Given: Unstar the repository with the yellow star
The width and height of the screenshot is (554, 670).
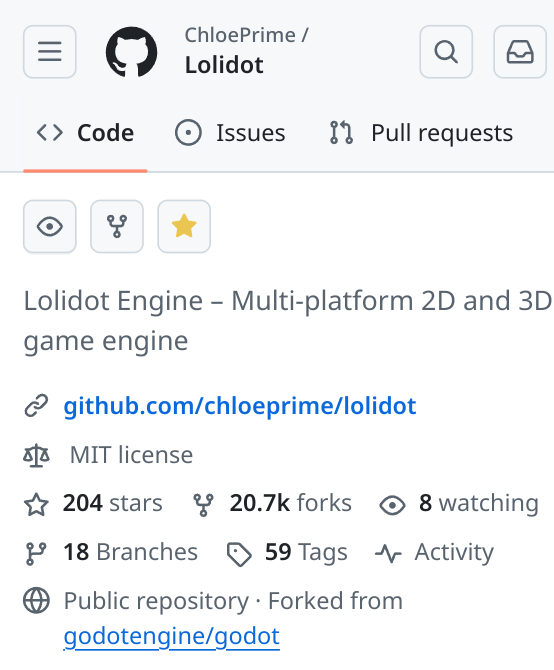Looking at the screenshot, I should click(x=184, y=226).
